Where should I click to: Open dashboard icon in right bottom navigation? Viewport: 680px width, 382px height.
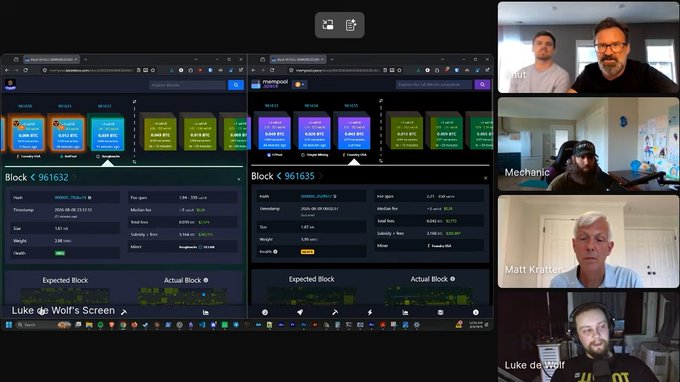point(265,312)
